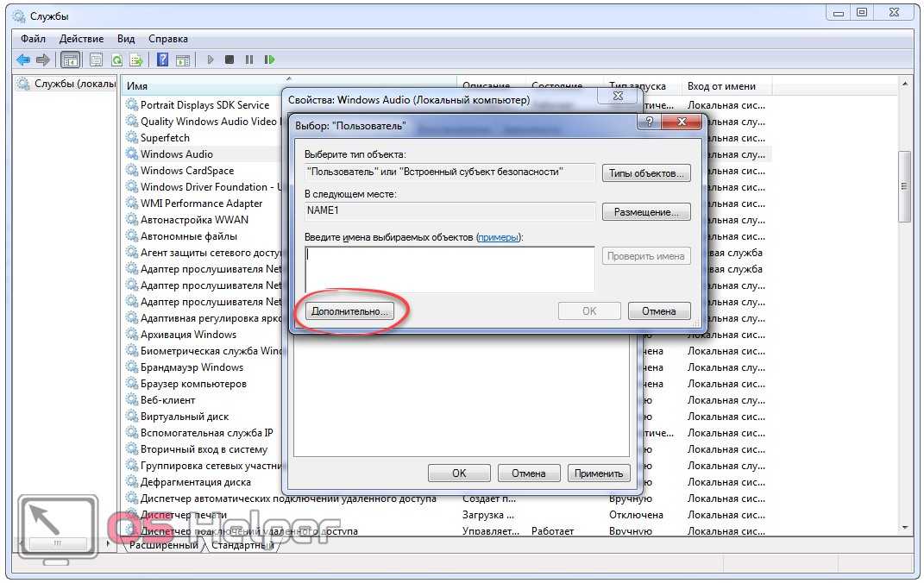Open Help via the question-mark icon
The width and height of the screenshot is (924, 583).
coord(163,60)
